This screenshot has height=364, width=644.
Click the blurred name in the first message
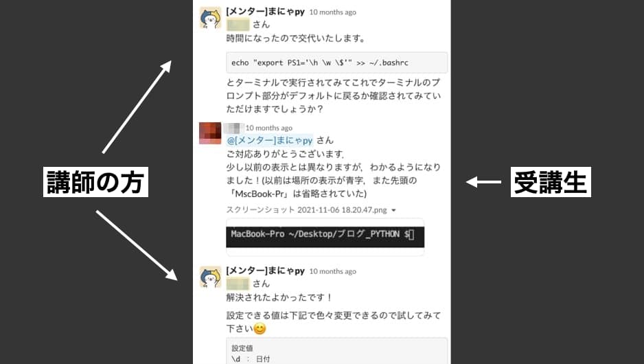(x=238, y=25)
